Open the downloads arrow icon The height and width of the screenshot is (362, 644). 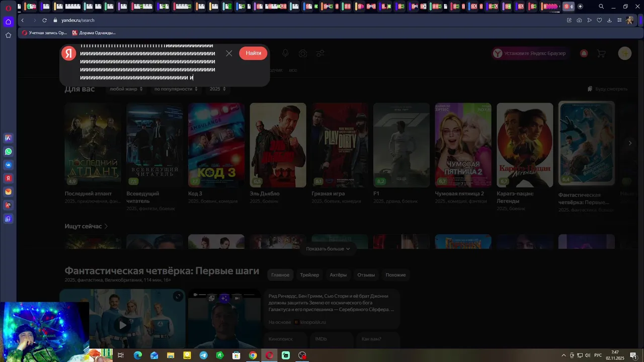pyautogui.click(x=609, y=20)
